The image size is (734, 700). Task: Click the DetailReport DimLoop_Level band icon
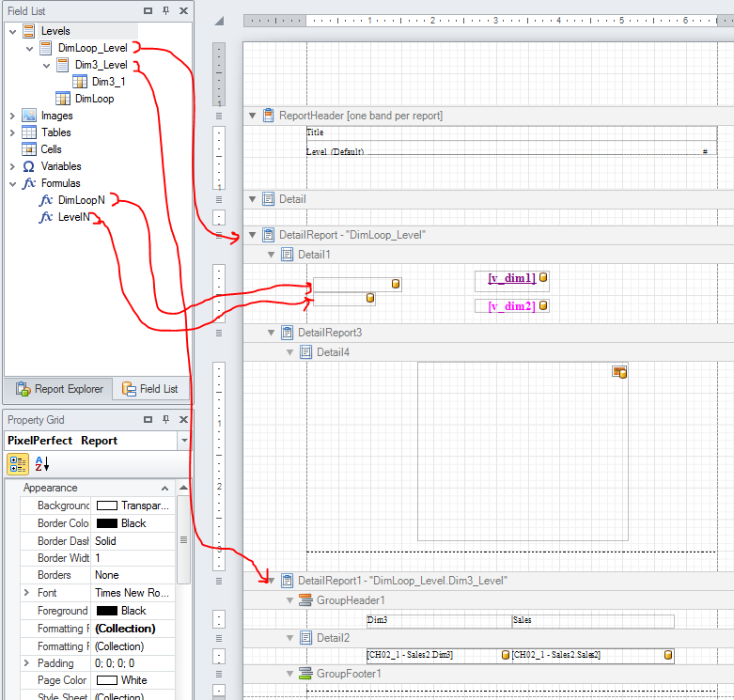tap(268, 234)
